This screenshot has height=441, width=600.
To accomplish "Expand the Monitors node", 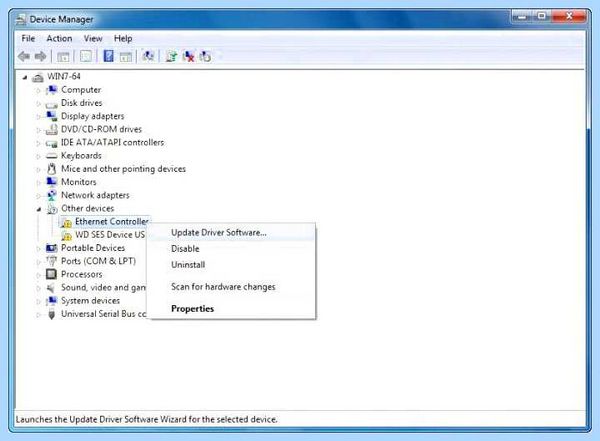I will click(x=38, y=183).
